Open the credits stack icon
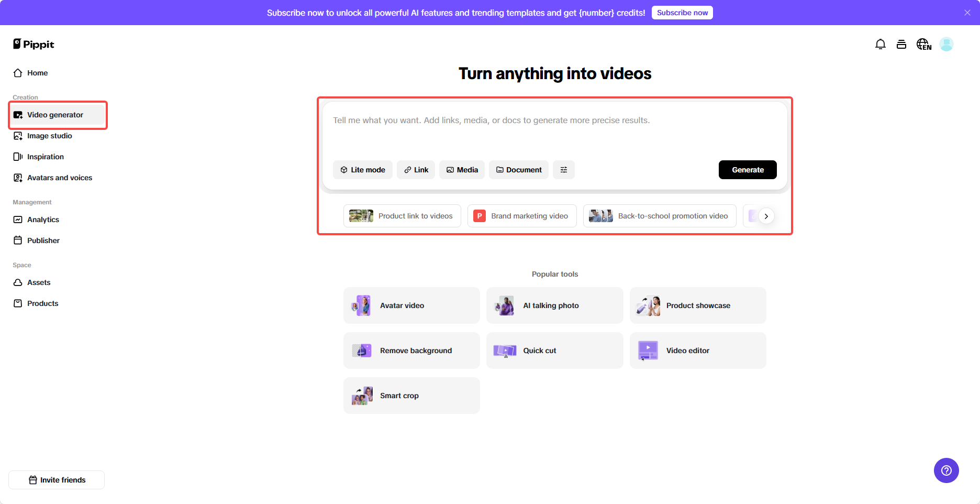980x504 pixels. pos(901,44)
